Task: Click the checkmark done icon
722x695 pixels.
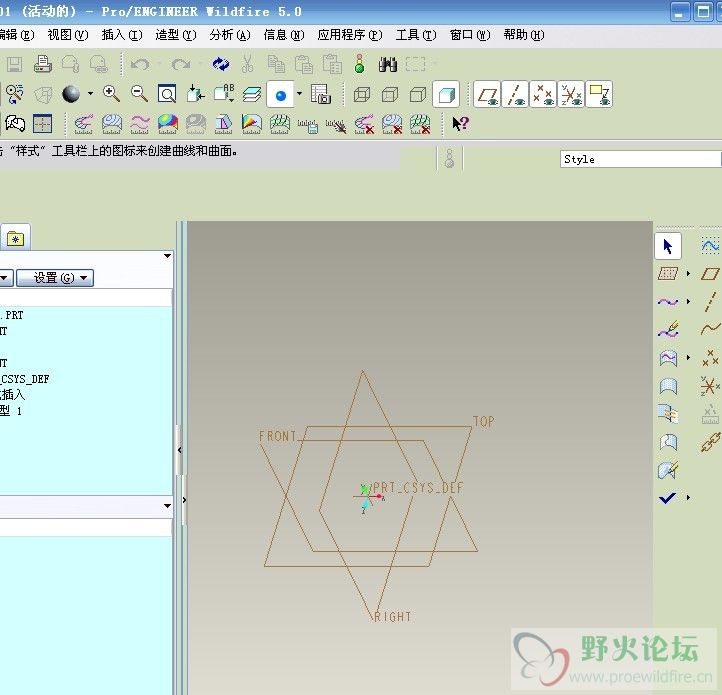Action: pos(667,498)
